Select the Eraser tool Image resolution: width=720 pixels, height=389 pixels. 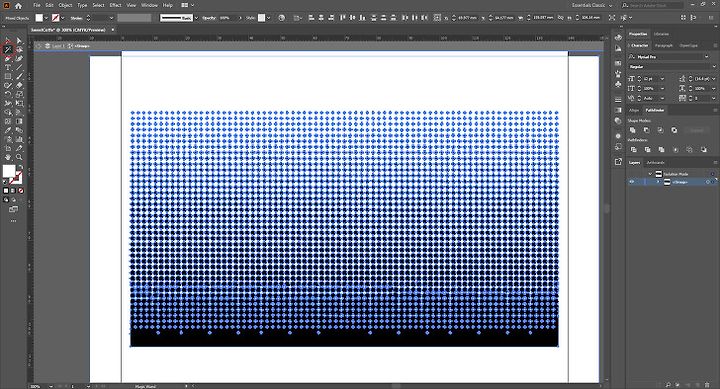[x=19, y=85]
